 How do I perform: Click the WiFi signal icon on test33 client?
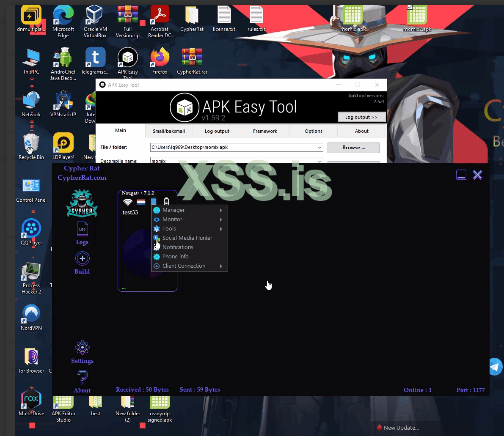coord(128,202)
